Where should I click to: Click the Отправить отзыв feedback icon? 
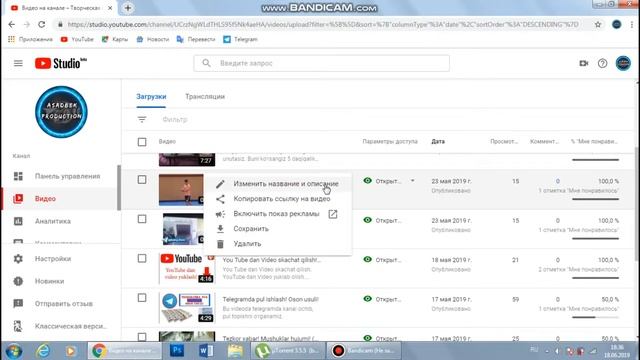coord(18,304)
